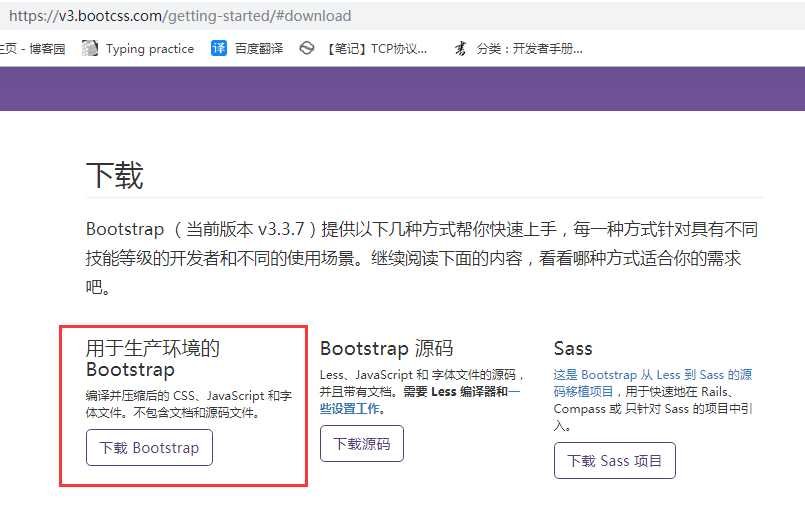Click the round icon beside TCP协议 bookmark

point(306,48)
